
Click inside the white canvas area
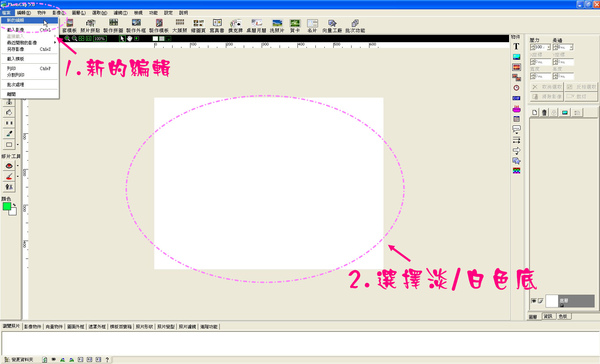pyautogui.click(x=269, y=183)
